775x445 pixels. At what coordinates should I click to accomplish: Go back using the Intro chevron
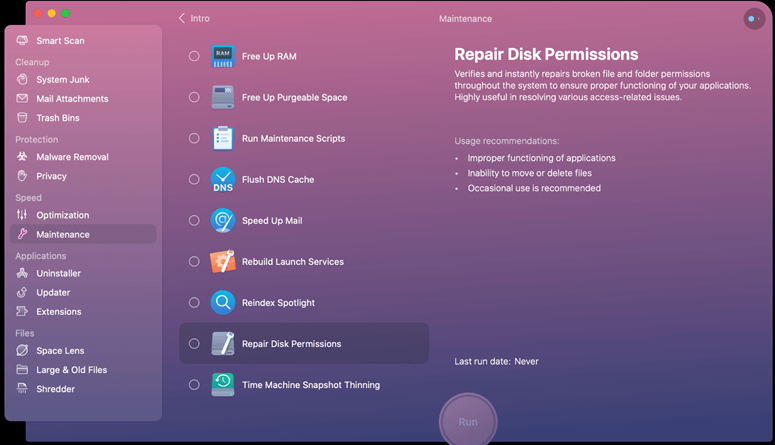coord(183,19)
